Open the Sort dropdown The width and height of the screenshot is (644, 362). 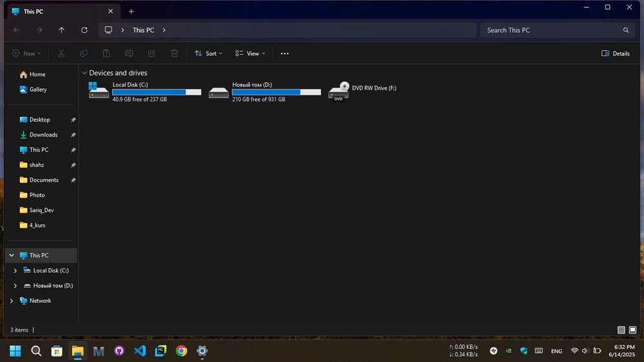(209, 53)
